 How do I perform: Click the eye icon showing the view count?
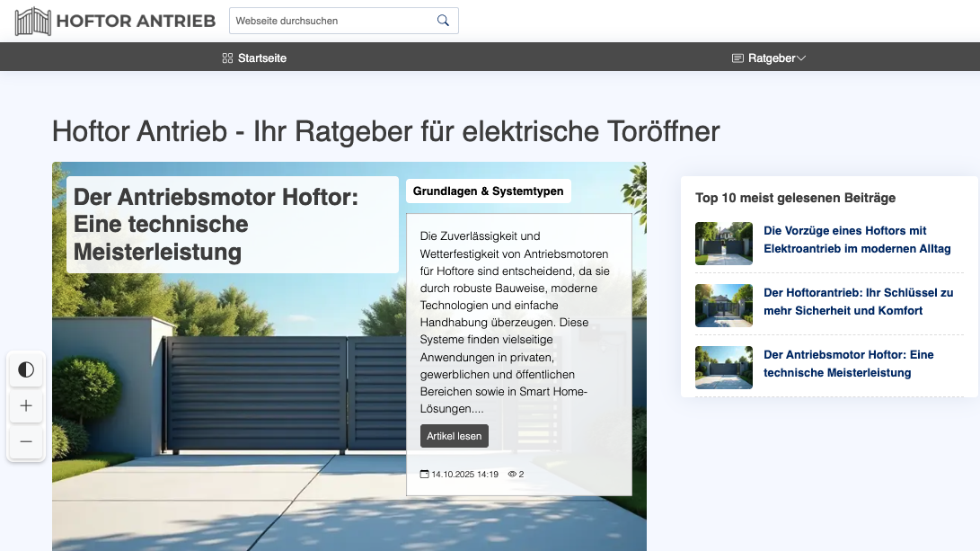(512, 474)
